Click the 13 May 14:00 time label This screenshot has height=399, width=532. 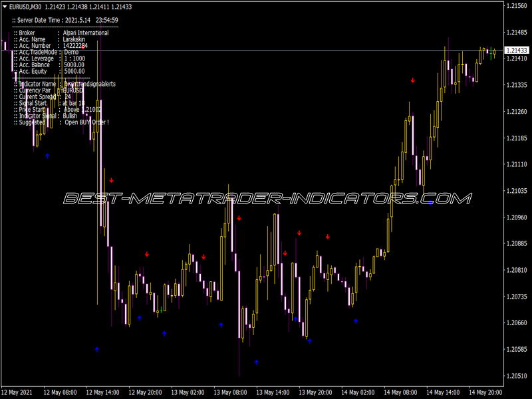(273, 392)
